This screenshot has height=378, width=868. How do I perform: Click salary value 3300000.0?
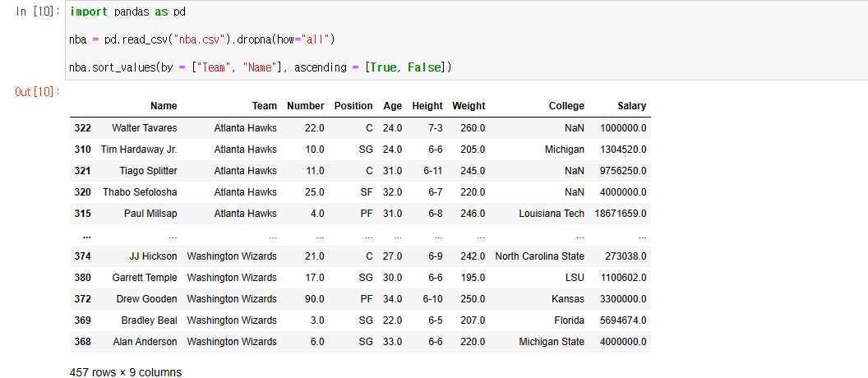coord(623,299)
